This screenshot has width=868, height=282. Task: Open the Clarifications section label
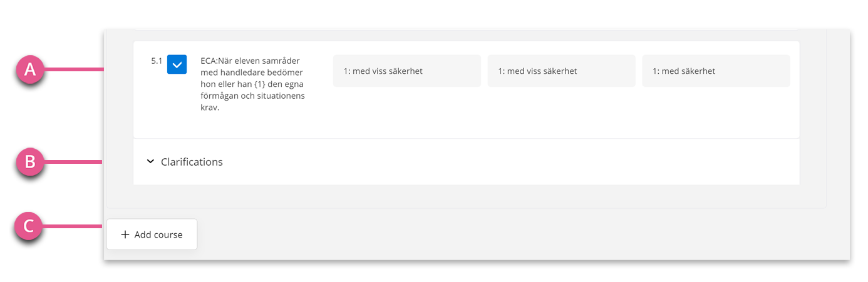pyautogui.click(x=192, y=162)
